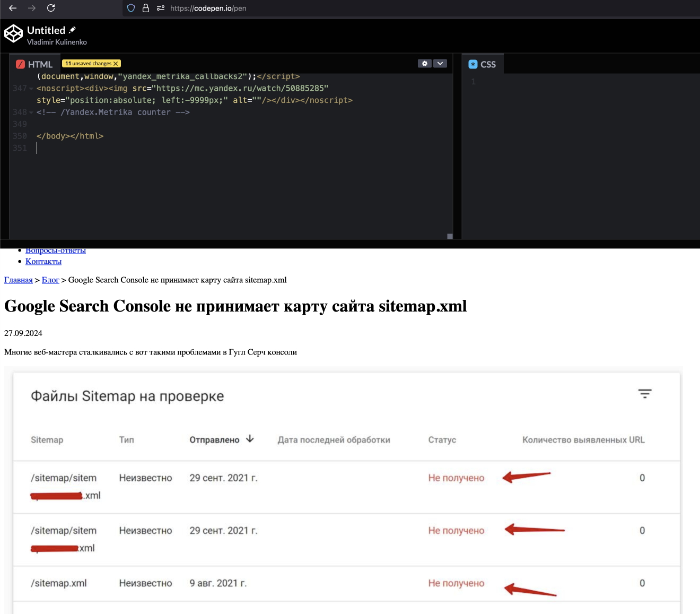Expand the HTML editor dropdown chevron

440,64
